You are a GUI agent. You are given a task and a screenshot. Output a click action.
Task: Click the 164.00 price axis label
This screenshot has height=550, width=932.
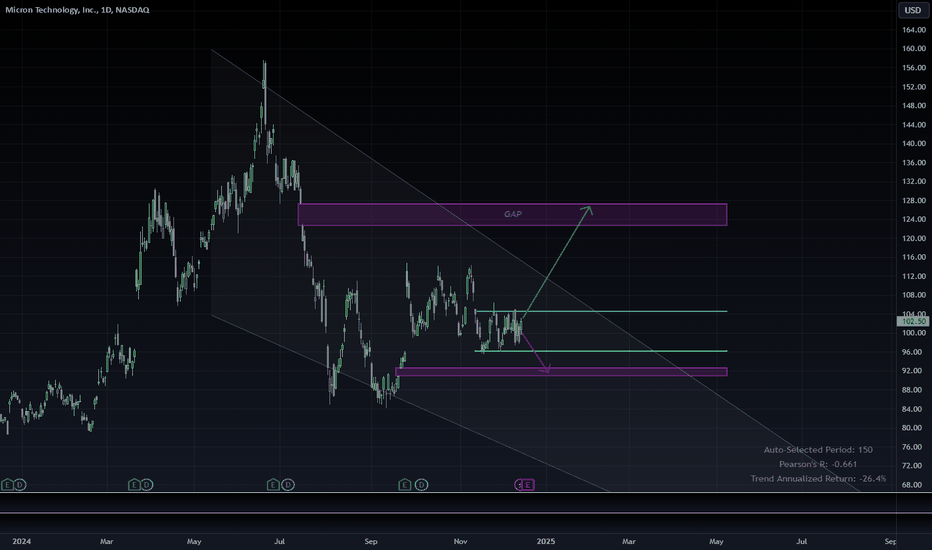[914, 30]
